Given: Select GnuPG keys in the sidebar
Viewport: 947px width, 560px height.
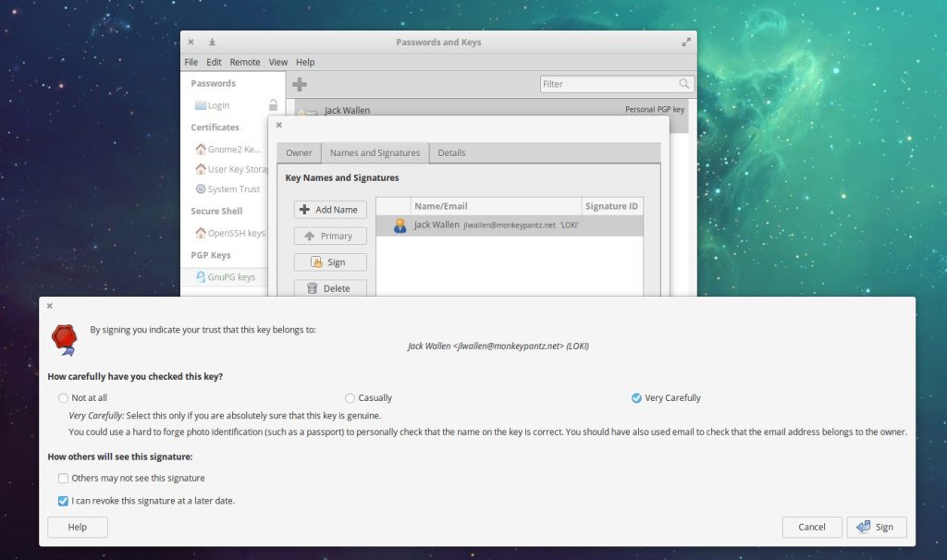Looking at the screenshot, I should [231, 277].
